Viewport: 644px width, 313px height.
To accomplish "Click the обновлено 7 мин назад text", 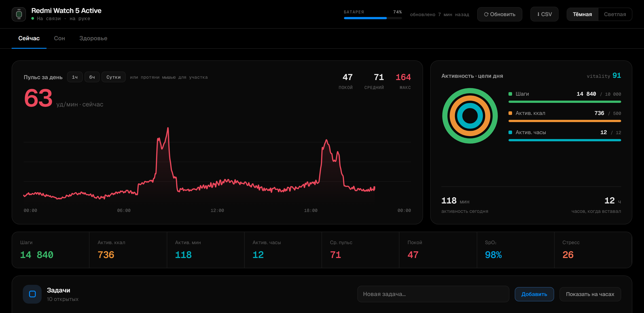I will [439, 15].
